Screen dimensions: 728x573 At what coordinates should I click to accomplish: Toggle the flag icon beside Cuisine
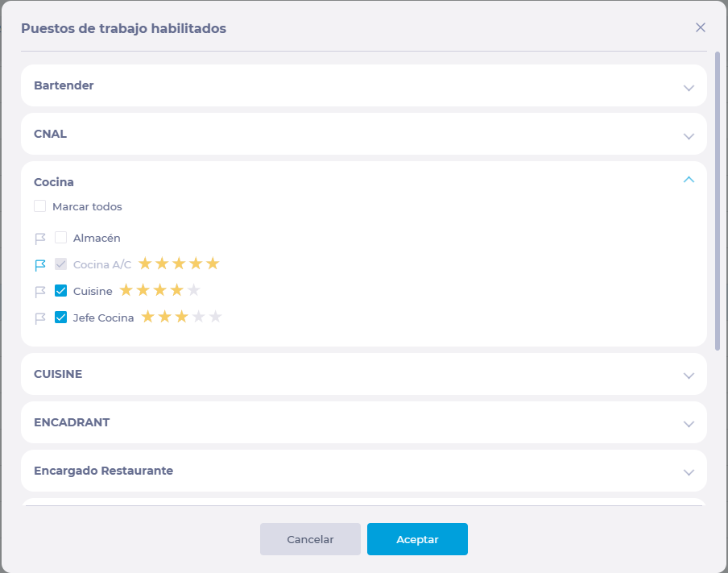tap(40, 292)
